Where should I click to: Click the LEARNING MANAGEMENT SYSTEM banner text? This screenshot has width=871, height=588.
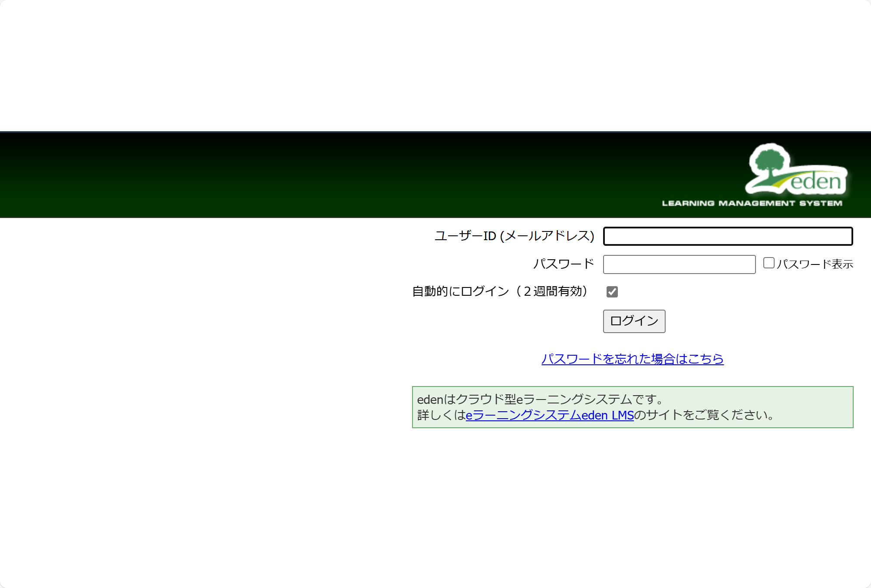752,203
